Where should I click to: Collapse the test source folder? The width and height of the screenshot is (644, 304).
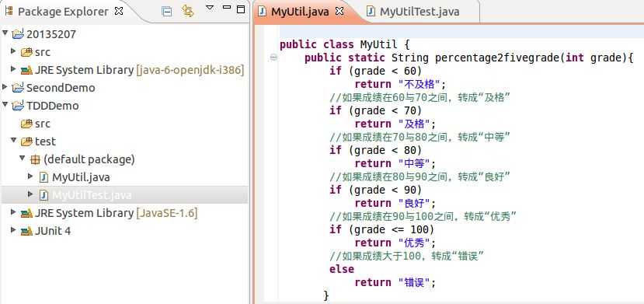(14, 140)
